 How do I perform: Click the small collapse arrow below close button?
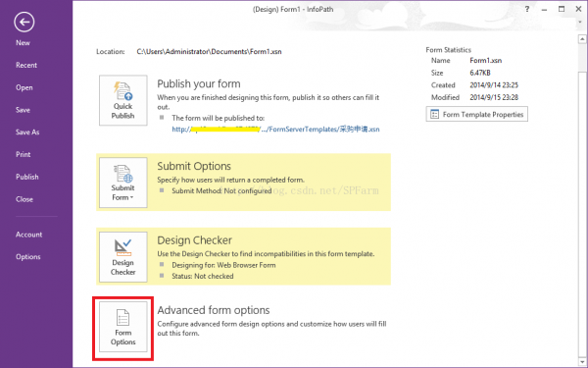[x=580, y=23]
